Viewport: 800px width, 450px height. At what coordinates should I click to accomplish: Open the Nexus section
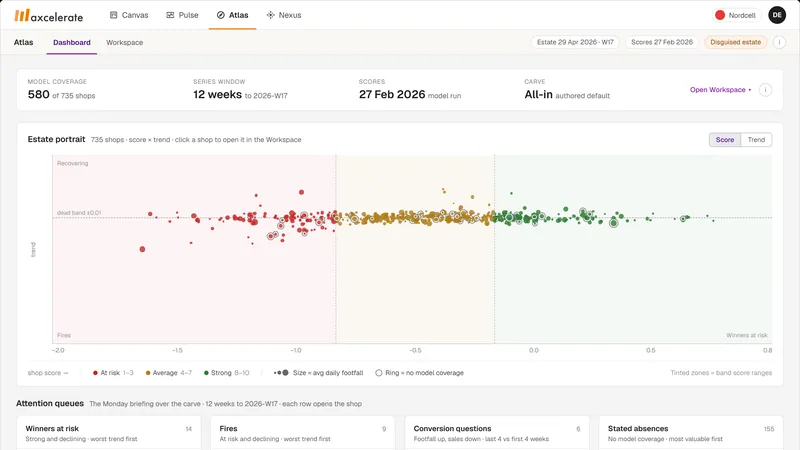click(284, 15)
